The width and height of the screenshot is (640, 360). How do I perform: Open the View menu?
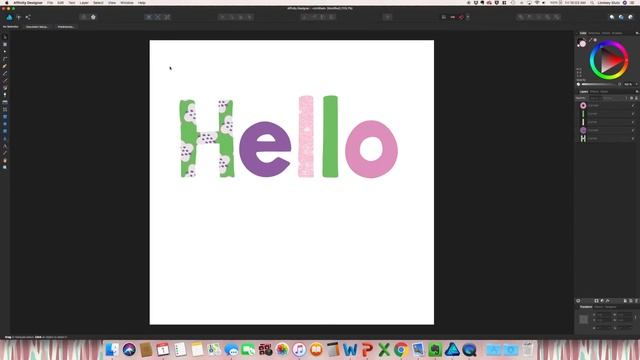coord(112,3)
